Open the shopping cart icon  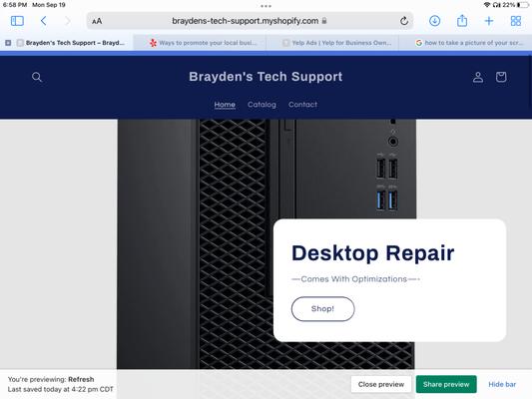501,77
